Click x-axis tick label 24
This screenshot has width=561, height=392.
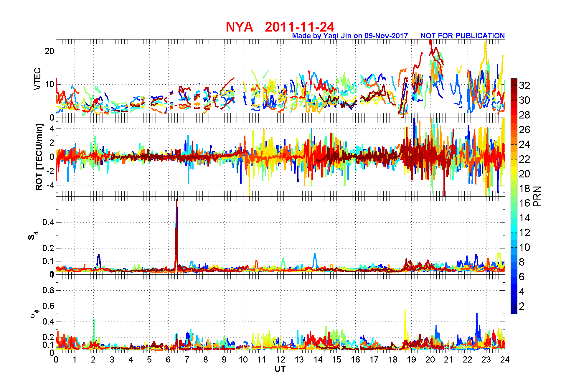point(505,360)
